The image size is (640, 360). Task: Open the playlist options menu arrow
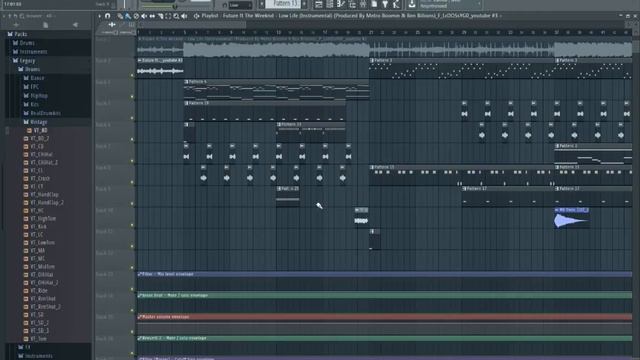pyautogui.click(x=99, y=16)
